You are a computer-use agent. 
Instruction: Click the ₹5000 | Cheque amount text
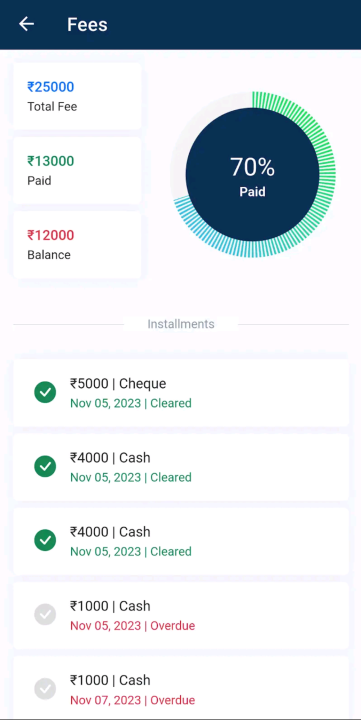click(x=118, y=383)
